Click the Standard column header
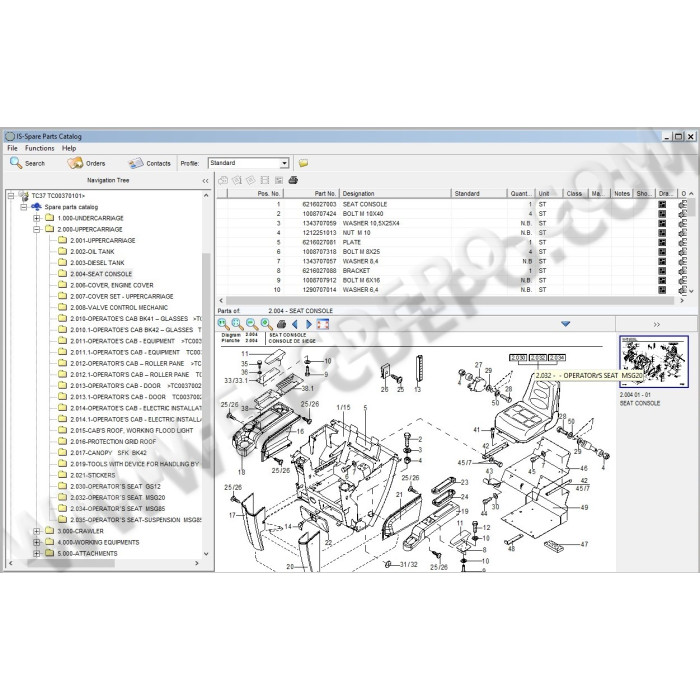This screenshot has width=700, height=700. coord(479,194)
